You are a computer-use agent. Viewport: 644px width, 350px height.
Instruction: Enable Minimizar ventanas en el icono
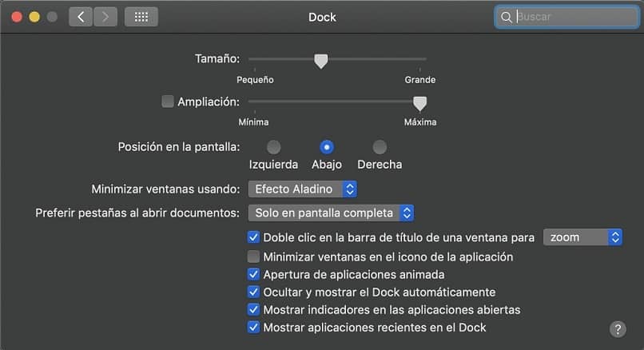[254, 257]
